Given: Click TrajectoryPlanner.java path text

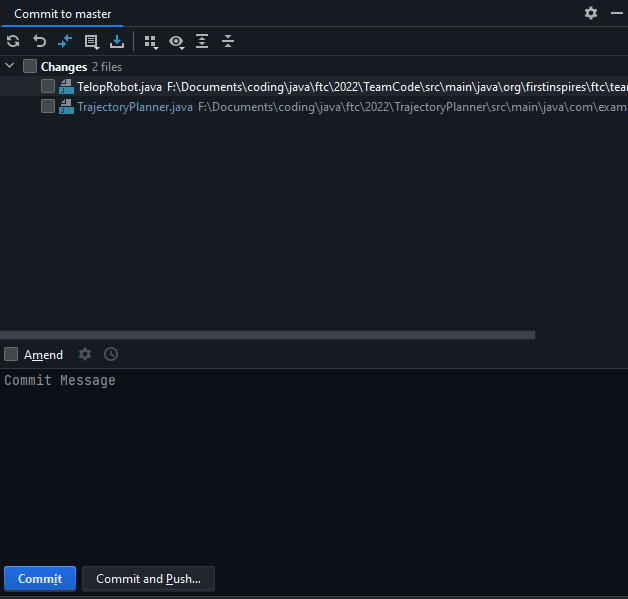Looking at the screenshot, I should (413, 107).
